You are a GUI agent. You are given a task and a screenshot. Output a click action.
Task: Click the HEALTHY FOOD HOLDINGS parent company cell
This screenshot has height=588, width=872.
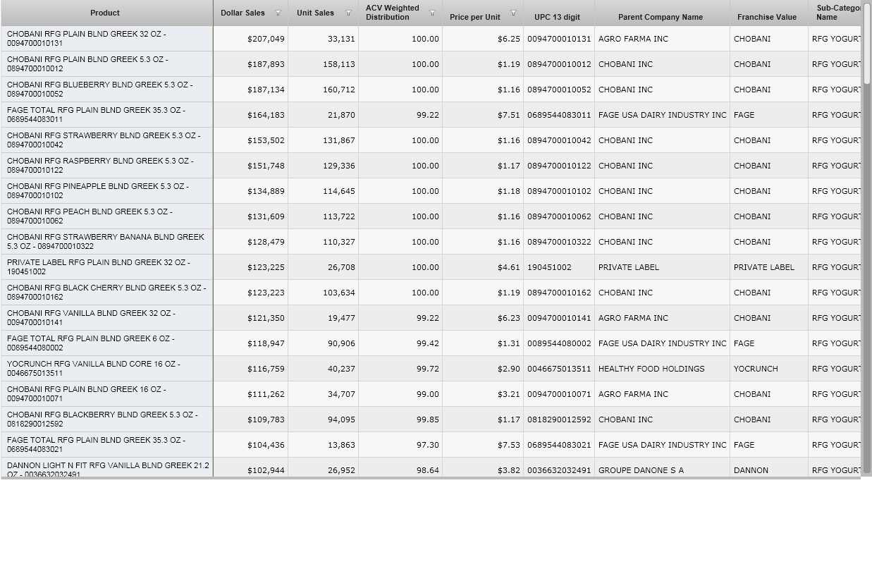tap(651, 369)
